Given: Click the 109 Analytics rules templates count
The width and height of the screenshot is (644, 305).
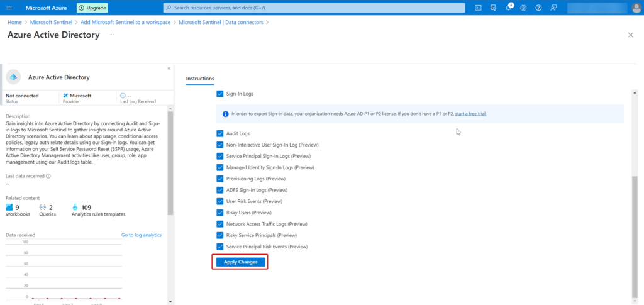Looking at the screenshot, I should pos(86,208).
